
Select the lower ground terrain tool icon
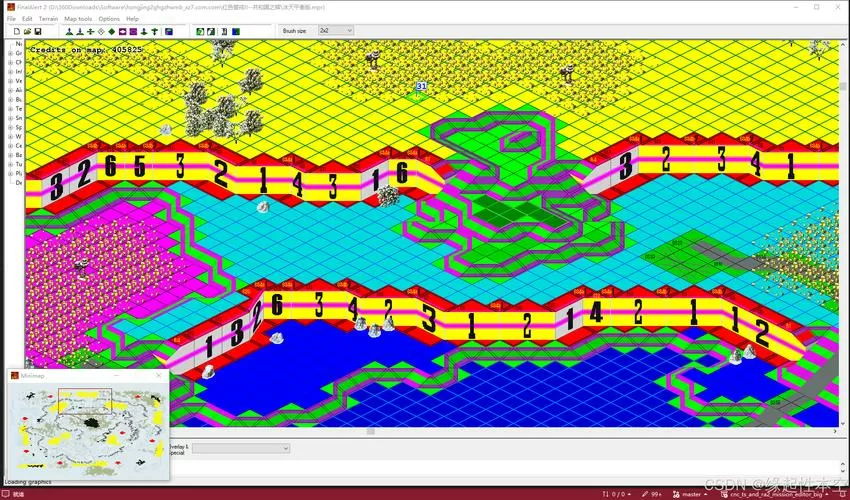tap(80, 31)
